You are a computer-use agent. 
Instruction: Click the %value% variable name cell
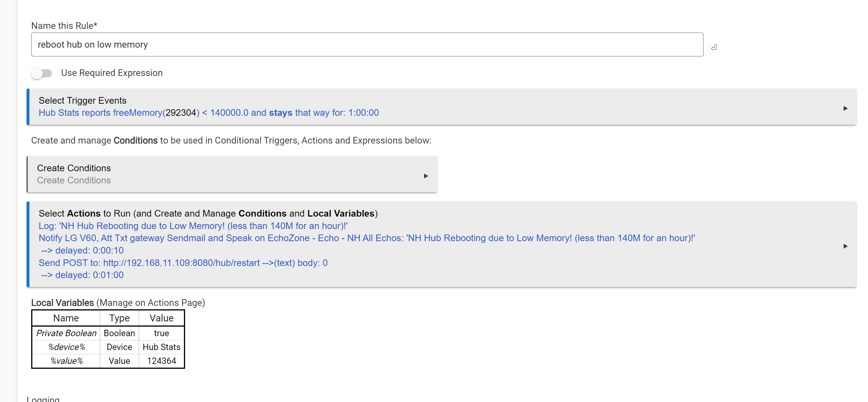tap(66, 360)
